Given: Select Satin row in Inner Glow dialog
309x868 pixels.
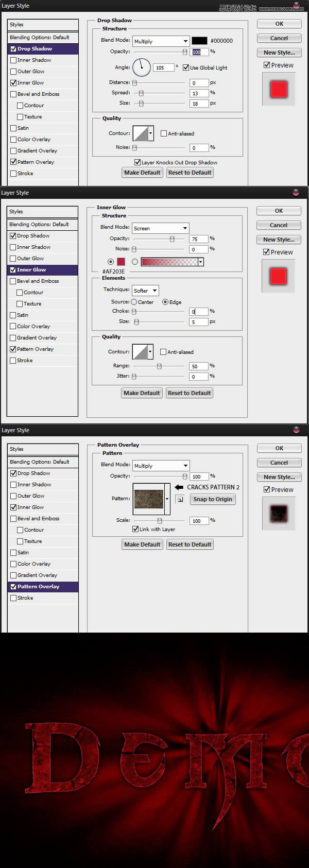Looking at the screenshot, I should click(x=43, y=315).
